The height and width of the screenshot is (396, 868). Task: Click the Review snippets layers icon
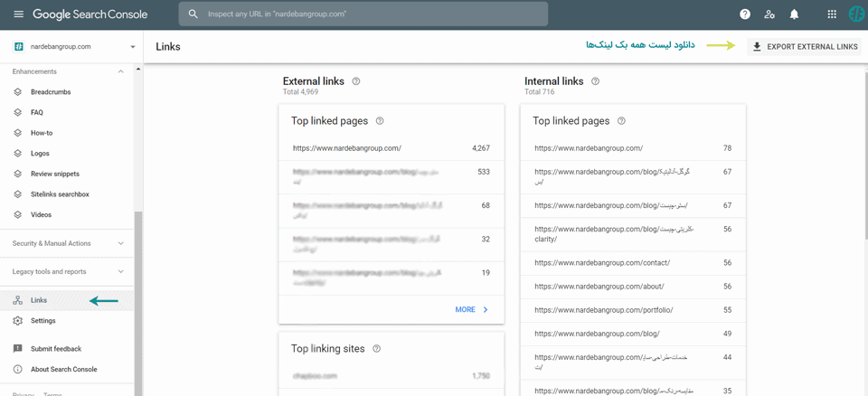click(18, 174)
